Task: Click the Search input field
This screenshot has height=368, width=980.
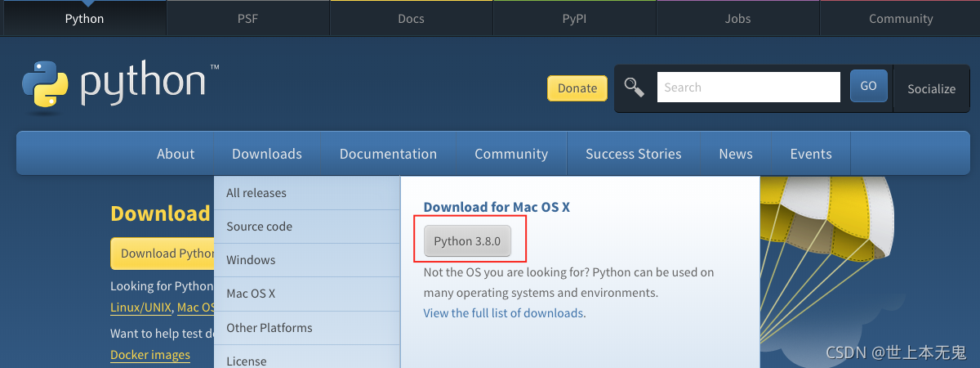Action: click(x=749, y=87)
